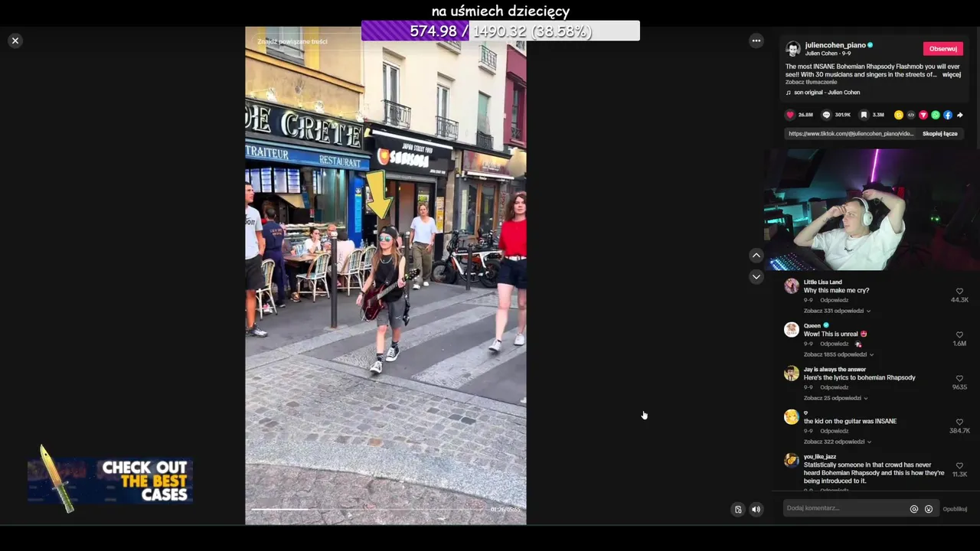This screenshot has width=980, height=551.
Task: Open Jay is always the answer avatar
Action: click(x=792, y=373)
